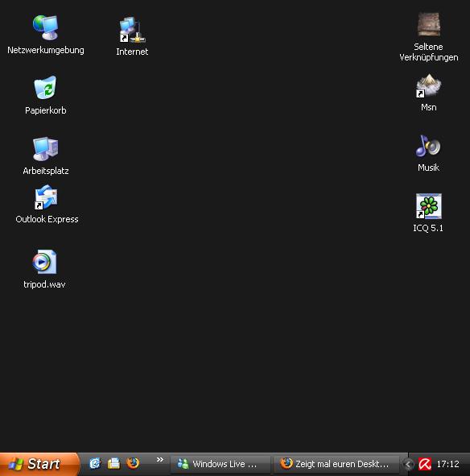Select the Internet shortcut icon

pos(132,36)
